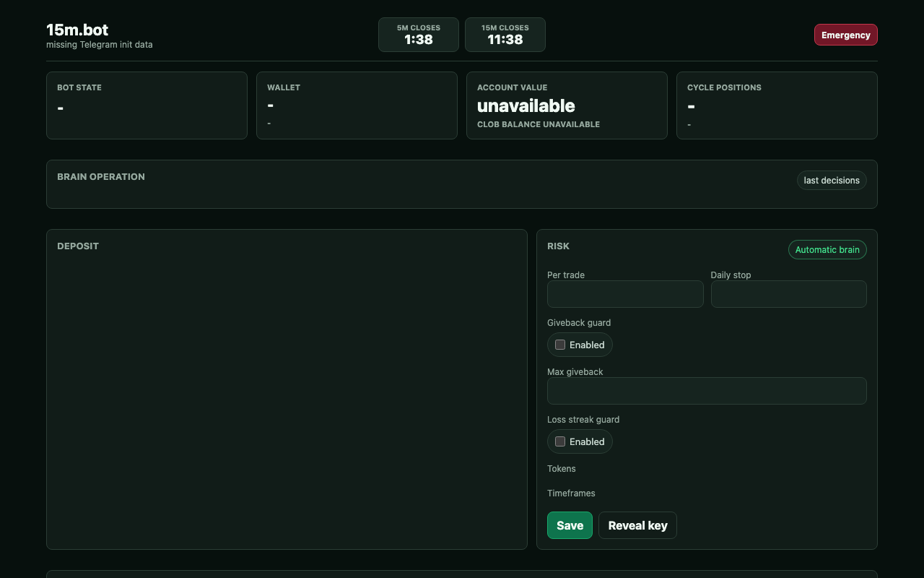Focus the Max giveback input field
Screen dimensions: 924x578
(x=707, y=391)
